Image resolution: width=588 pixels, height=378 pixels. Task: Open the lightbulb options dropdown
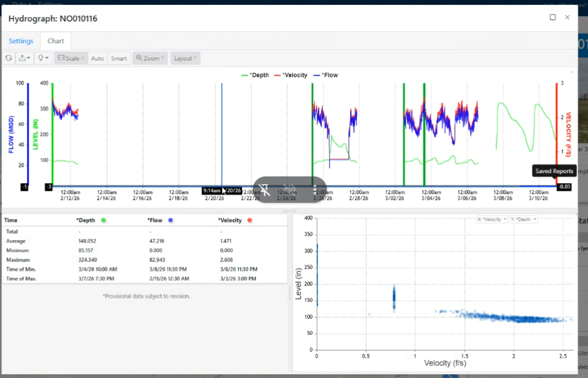click(43, 58)
